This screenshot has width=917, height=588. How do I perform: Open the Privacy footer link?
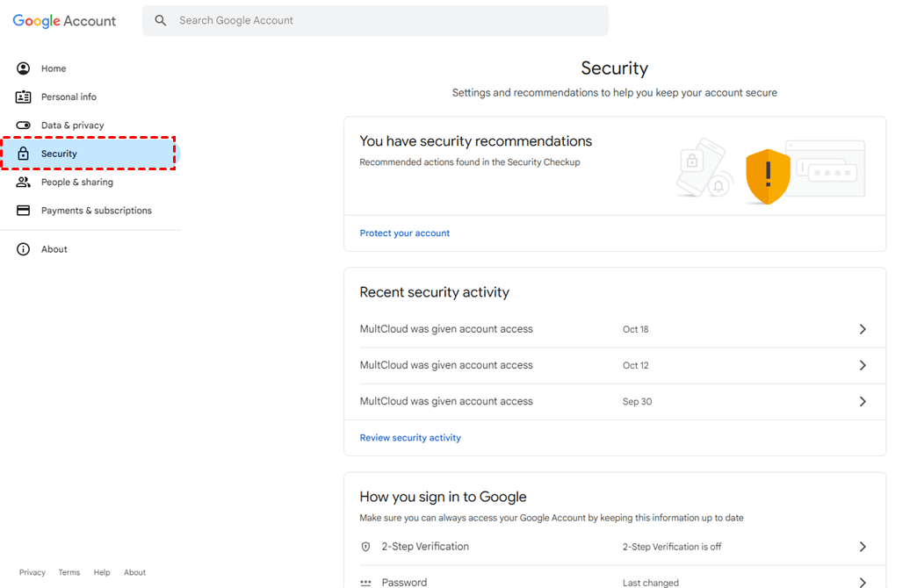32,572
